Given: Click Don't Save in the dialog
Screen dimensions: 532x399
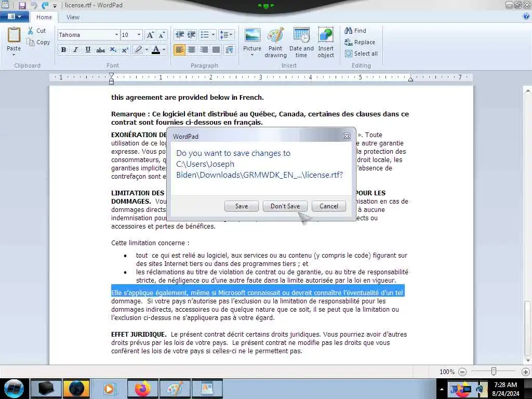Looking at the screenshot, I should (285, 206).
